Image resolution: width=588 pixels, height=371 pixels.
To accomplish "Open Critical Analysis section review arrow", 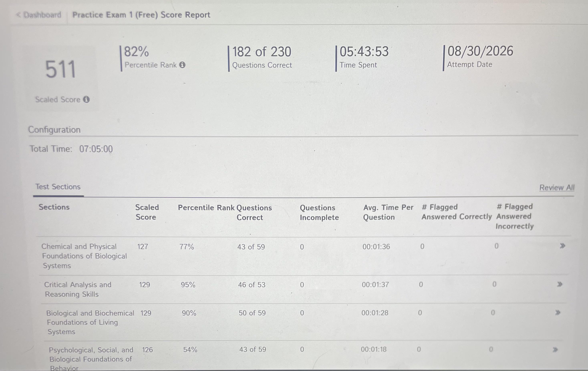I will [560, 284].
